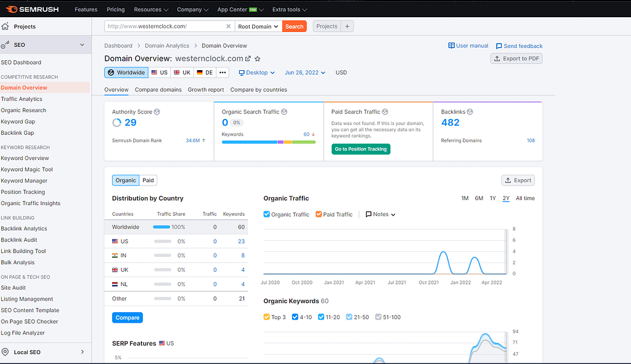
Task: Click the blue Compare button
Action: click(128, 317)
